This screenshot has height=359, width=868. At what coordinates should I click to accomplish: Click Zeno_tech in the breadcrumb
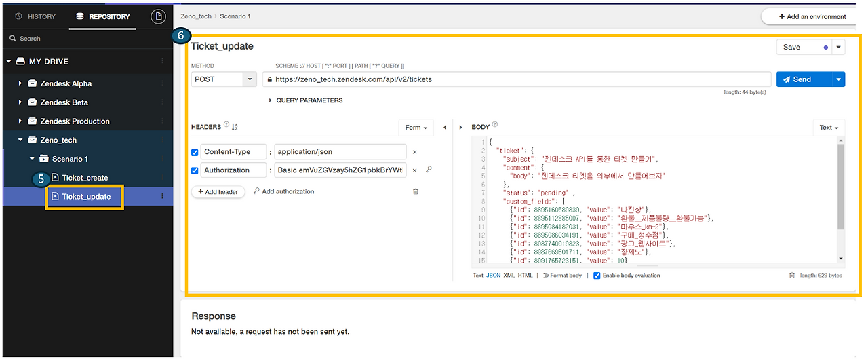[195, 16]
